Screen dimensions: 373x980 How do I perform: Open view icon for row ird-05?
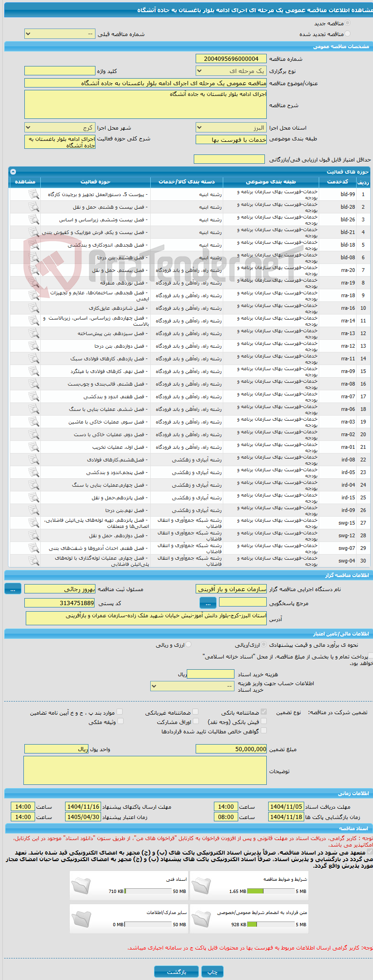point(34,472)
